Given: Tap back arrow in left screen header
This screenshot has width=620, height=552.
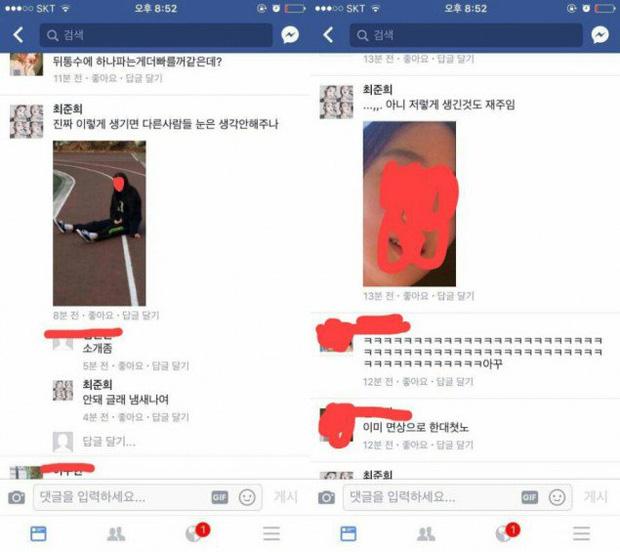Looking at the screenshot, I should (x=18, y=35).
